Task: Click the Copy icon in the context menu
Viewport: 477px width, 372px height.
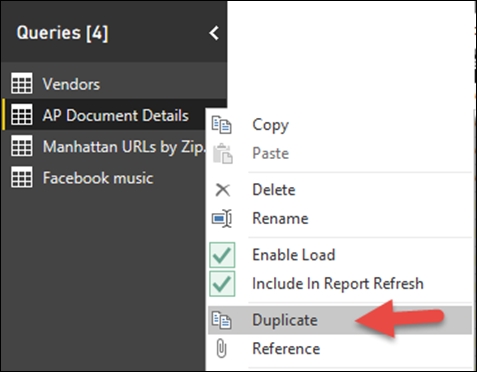Action: point(222,125)
